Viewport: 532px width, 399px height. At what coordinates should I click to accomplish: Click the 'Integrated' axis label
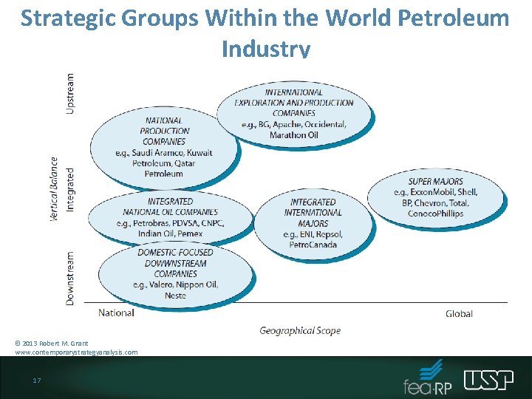point(70,190)
